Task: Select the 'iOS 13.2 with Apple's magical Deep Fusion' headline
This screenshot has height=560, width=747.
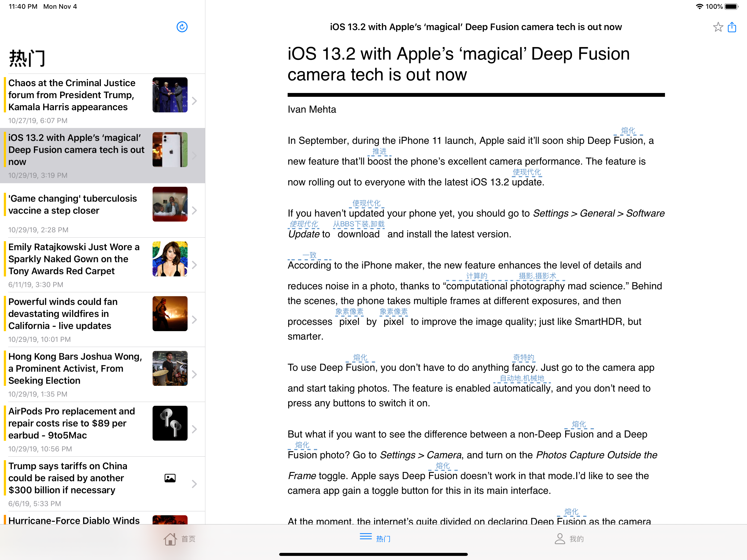Action: (76, 150)
